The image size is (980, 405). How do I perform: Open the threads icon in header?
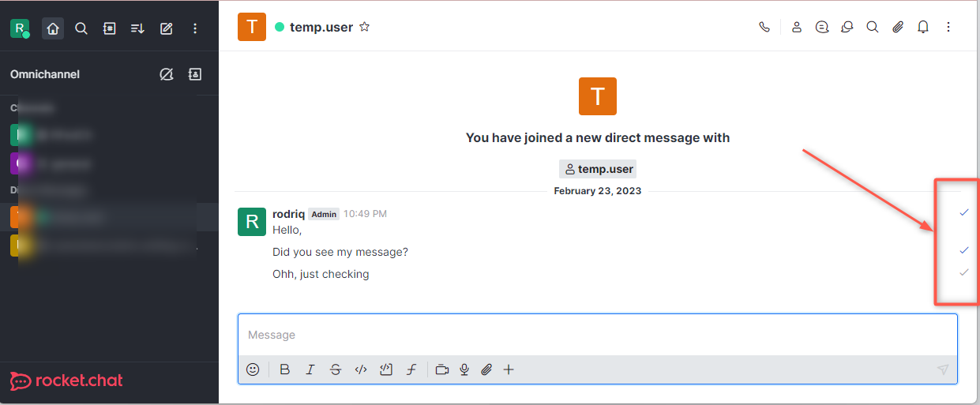coord(822,27)
